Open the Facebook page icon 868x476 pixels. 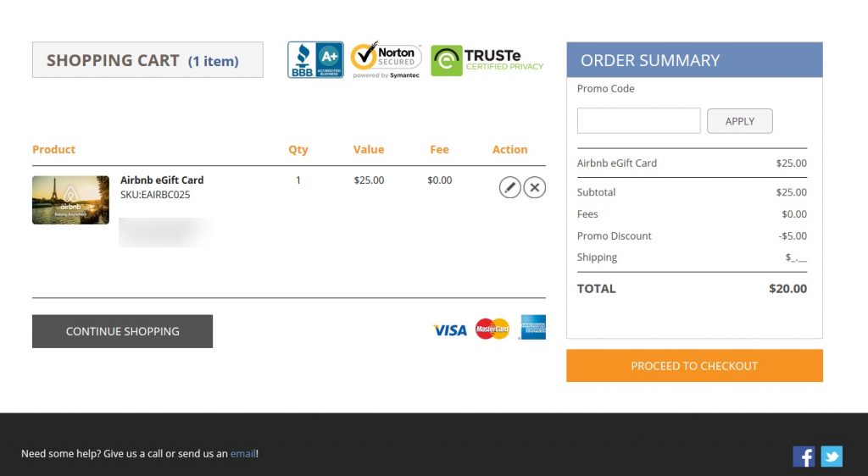pyautogui.click(x=804, y=457)
